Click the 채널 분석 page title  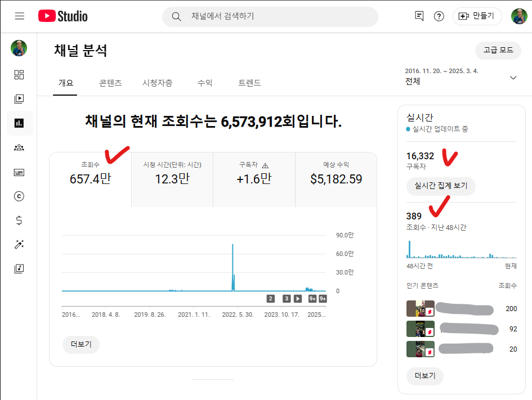(81, 51)
